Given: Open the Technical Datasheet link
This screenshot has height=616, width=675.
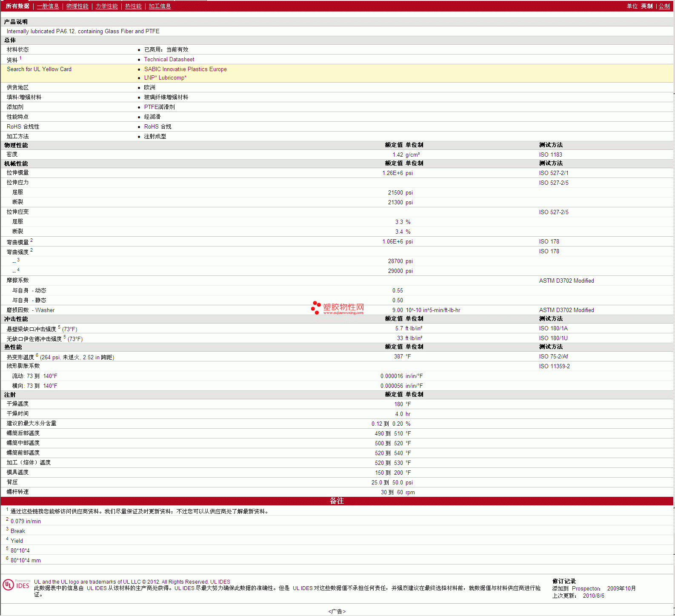Looking at the screenshot, I should (169, 60).
